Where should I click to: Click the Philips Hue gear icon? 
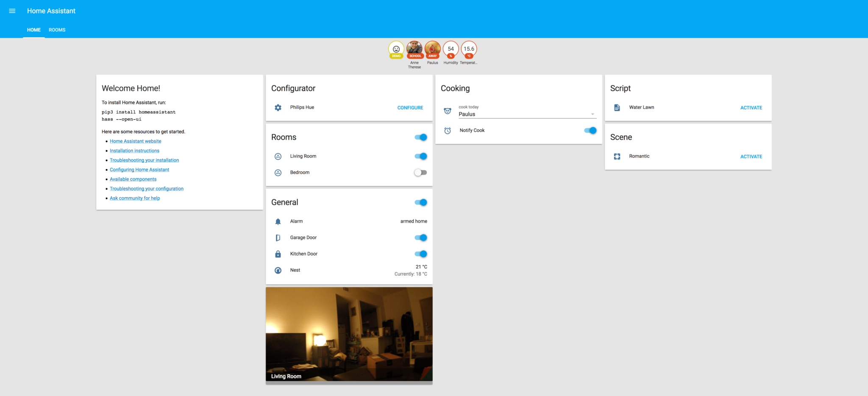(278, 107)
